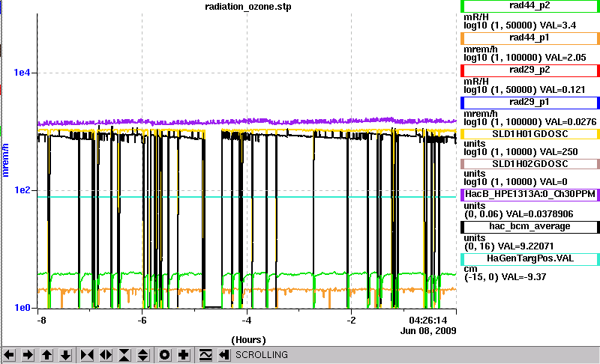This screenshot has height=364, width=600.
Task: Pan the plot up with up arrow
Action: click(46, 355)
